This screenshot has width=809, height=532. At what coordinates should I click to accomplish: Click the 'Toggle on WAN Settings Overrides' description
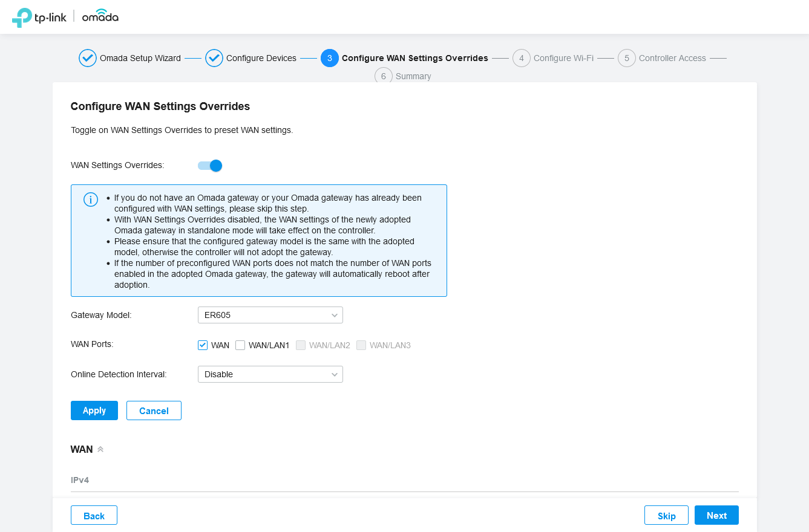[x=182, y=130]
